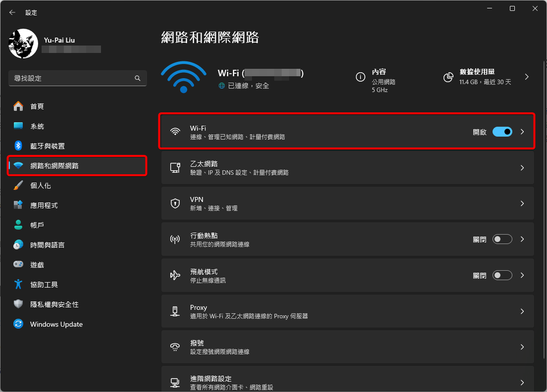Enable the 行動熱點 mobile hotspot toggle
The width and height of the screenshot is (547, 392).
point(502,239)
